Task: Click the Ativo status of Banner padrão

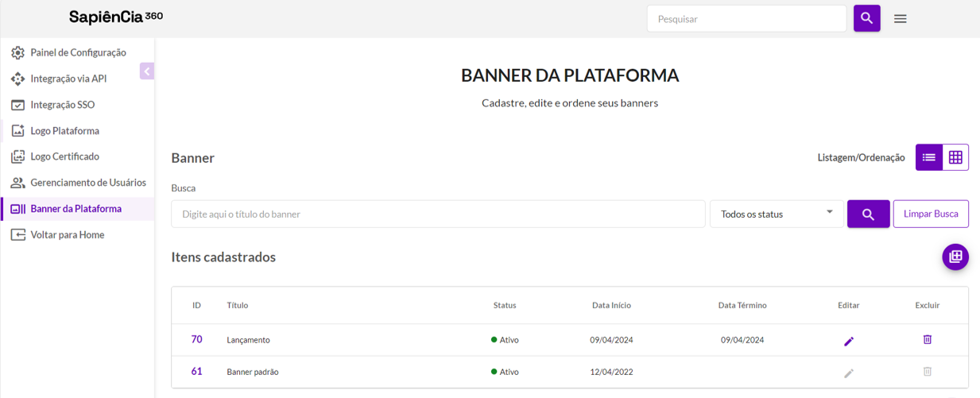Action: pyautogui.click(x=505, y=372)
